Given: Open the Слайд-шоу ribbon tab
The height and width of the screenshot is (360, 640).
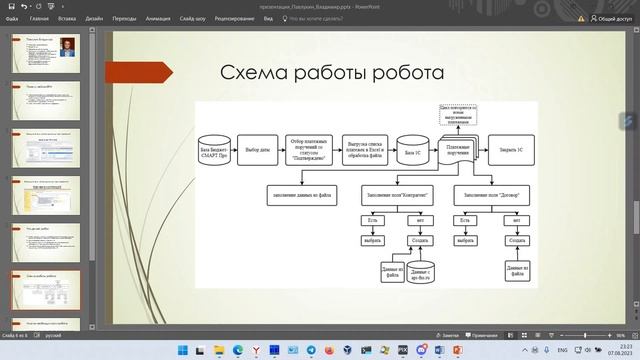Looking at the screenshot, I should coord(193,19).
